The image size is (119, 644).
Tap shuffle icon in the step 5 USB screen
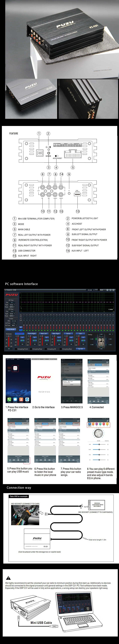pos(10,460)
